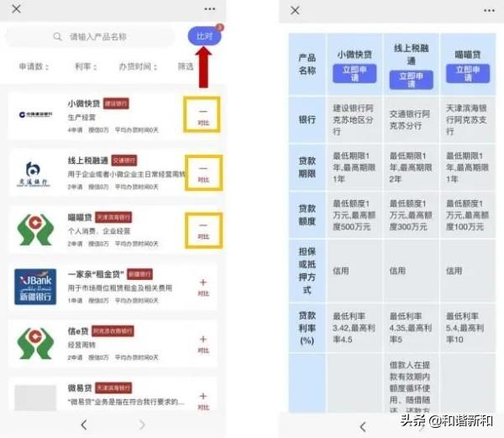
Task: Select the 贷款期限 row header
Action: tap(307, 167)
